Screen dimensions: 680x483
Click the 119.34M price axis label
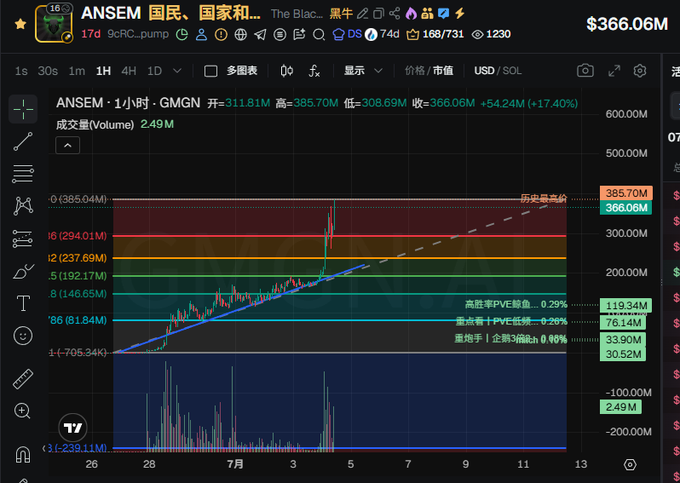click(x=626, y=306)
